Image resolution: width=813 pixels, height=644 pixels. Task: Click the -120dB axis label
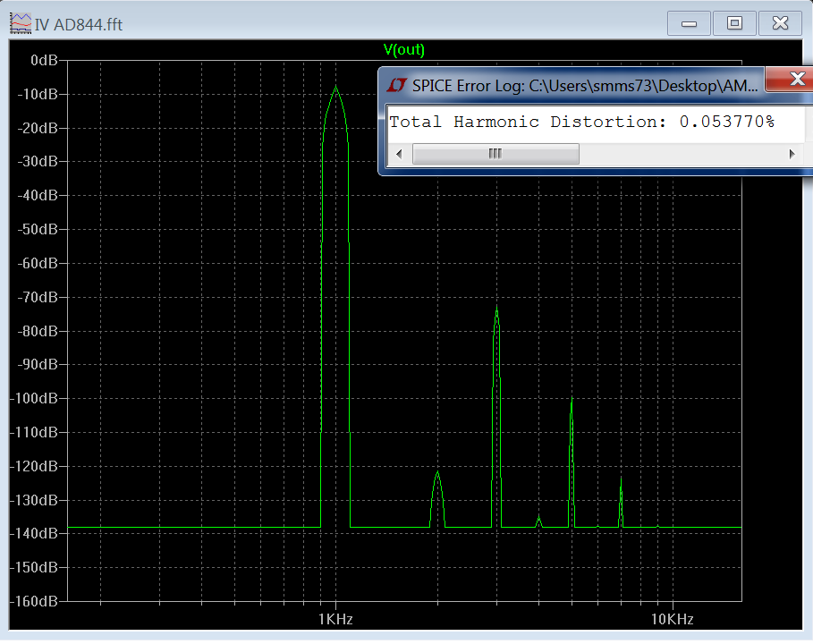(x=34, y=466)
